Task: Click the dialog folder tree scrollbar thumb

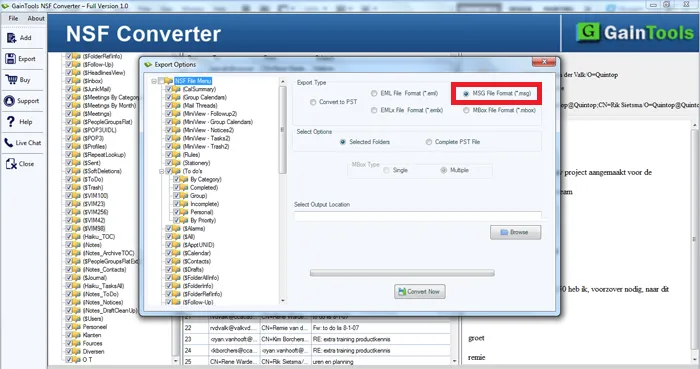Action: (282, 130)
